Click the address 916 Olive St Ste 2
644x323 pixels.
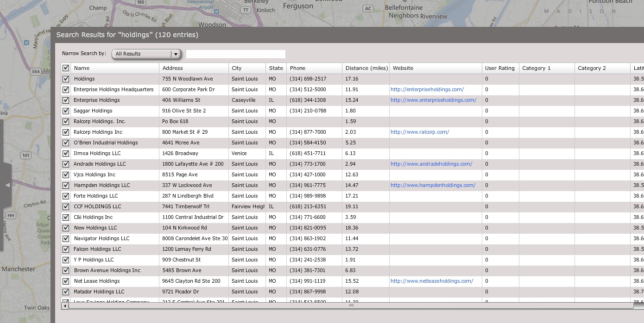184,111
